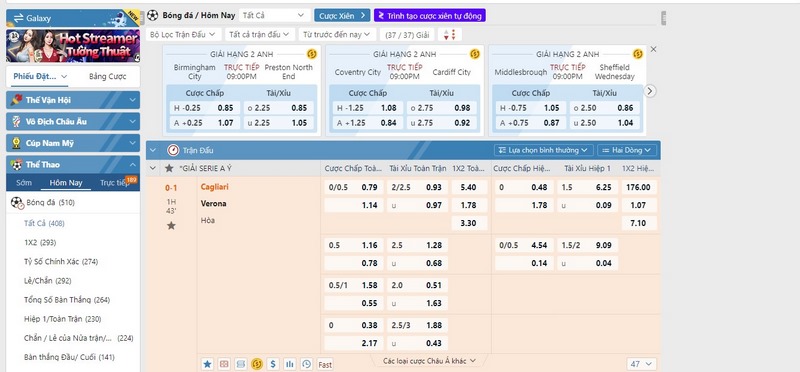The image size is (800, 372).
Task: Select full-time 1X2 Verona odds 1.78
Action: click(469, 205)
